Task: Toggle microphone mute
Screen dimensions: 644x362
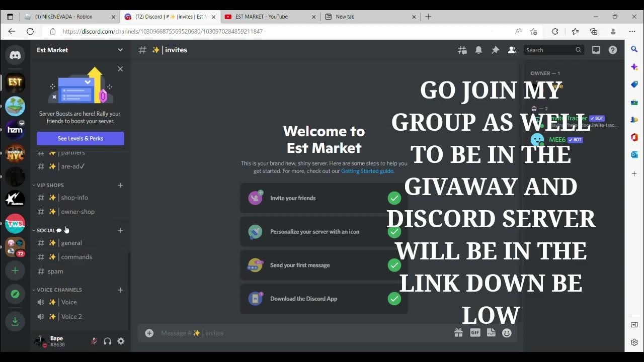Action: point(93,341)
